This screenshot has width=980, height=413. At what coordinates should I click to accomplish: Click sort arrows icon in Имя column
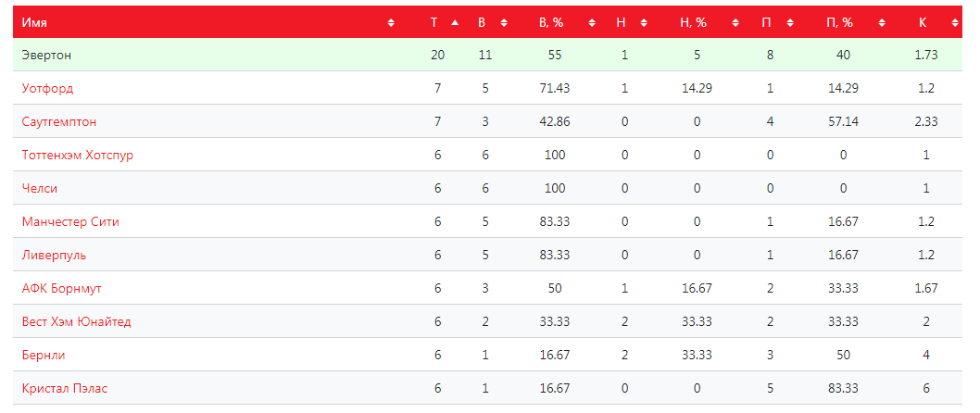pos(391,22)
